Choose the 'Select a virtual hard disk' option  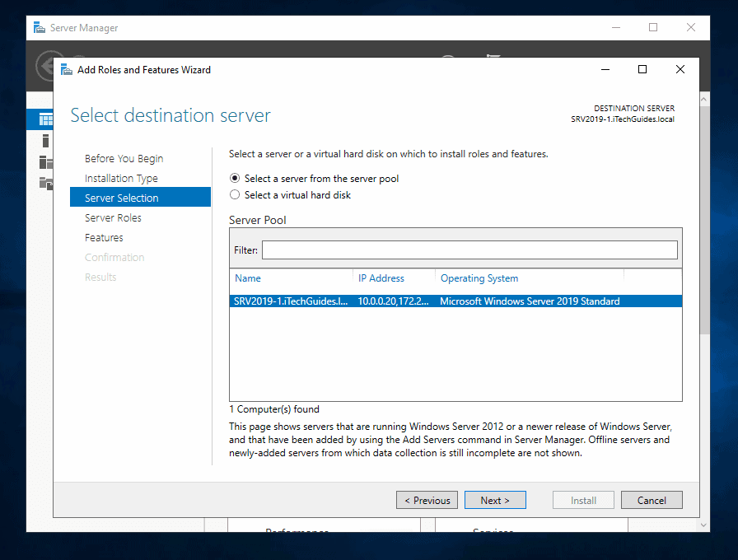click(234, 195)
